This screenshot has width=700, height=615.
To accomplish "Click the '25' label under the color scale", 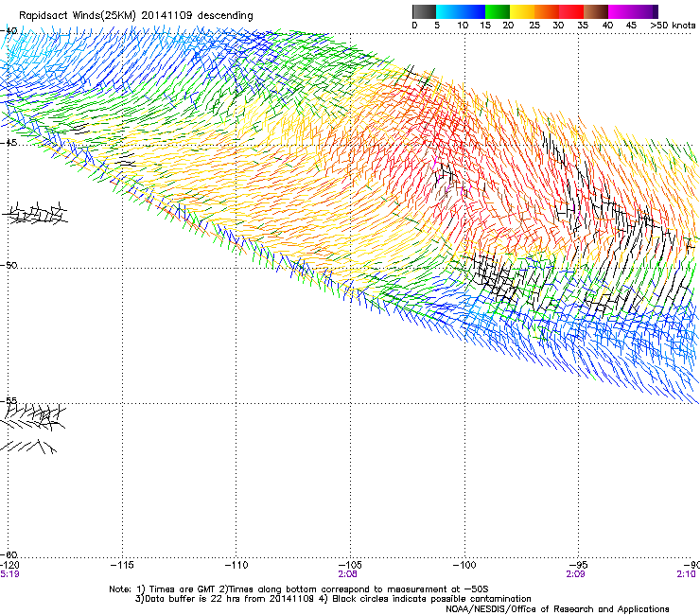I will tap(534, 26).
